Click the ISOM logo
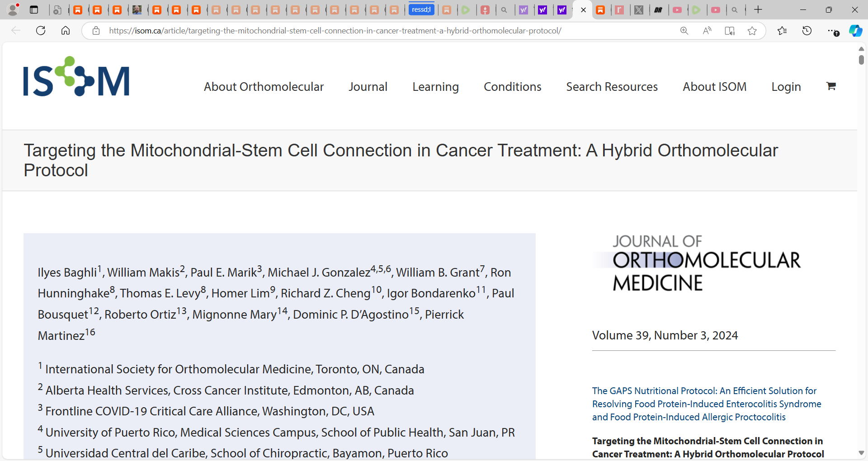The height and width of the screenshot is (461, 868). (x=76, y=76)
